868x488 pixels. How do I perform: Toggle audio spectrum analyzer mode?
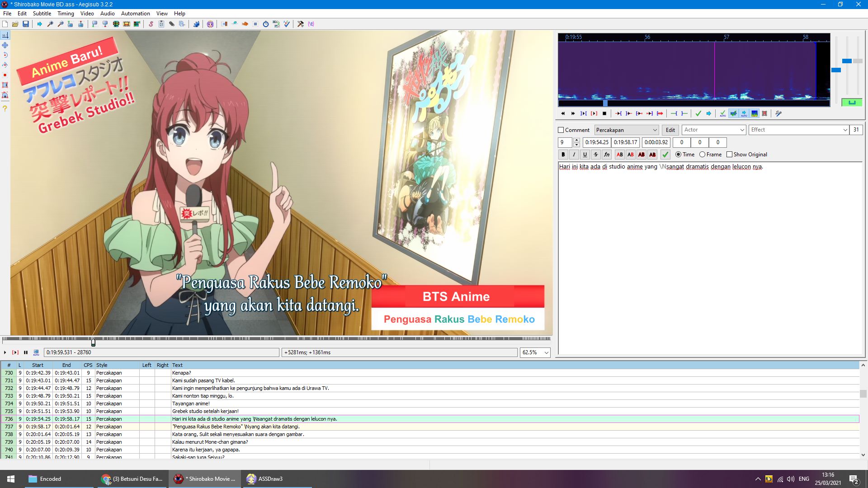coord(754,113)
